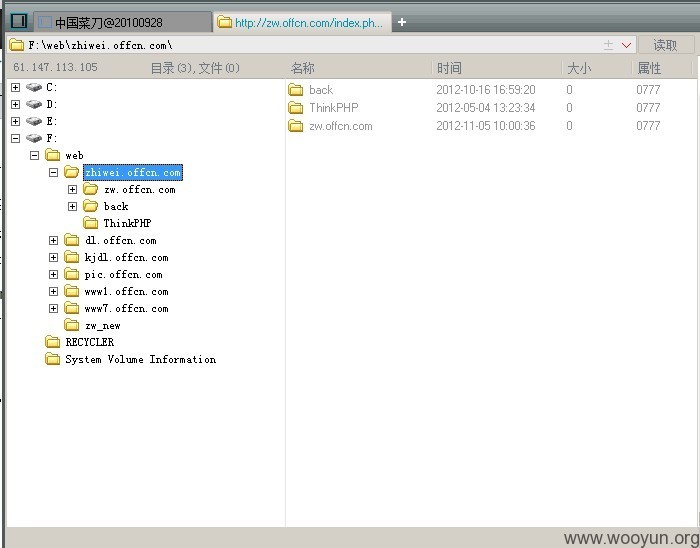The image size is (700, 548).
Task: Click the back folder icon in the file list
Action: (x=296, y=90)
